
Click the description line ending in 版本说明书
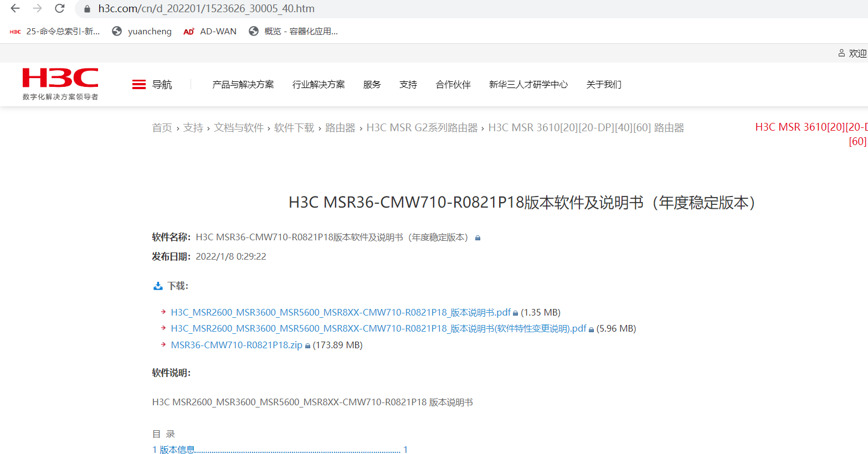pos(312,402)
